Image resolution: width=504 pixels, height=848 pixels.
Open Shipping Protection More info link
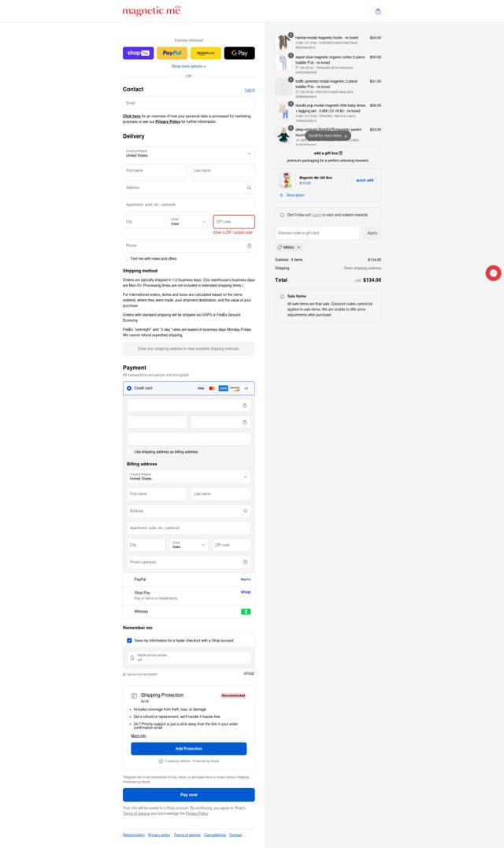139,736
